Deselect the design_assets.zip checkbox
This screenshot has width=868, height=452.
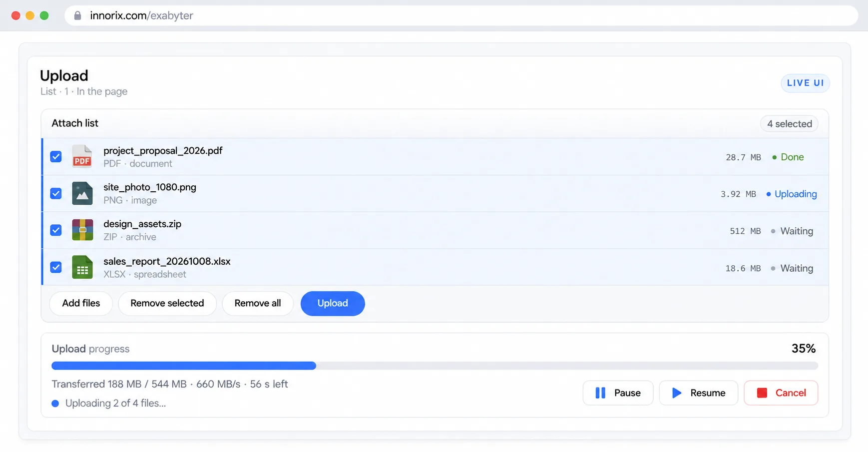tap(56, 230)
